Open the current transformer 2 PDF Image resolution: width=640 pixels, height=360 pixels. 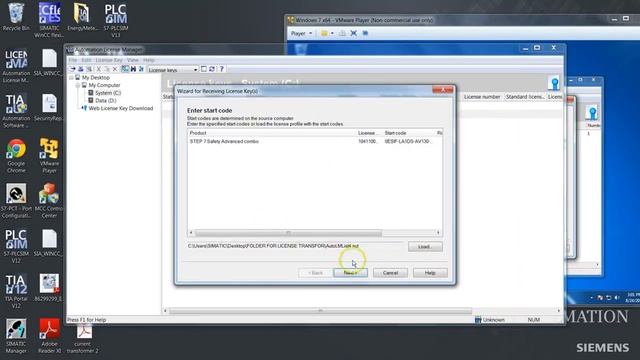coord(82,339)
